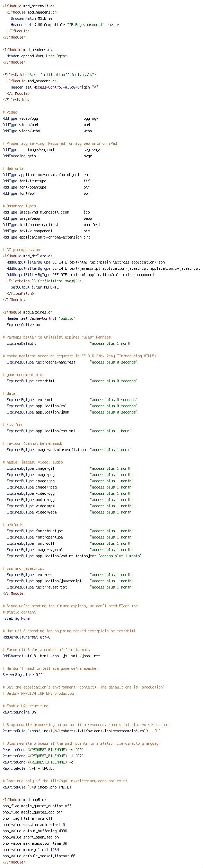The image size is (203, 868).
Task: Click the "AddType video/webm" line
Action: (x=47, y=131)
